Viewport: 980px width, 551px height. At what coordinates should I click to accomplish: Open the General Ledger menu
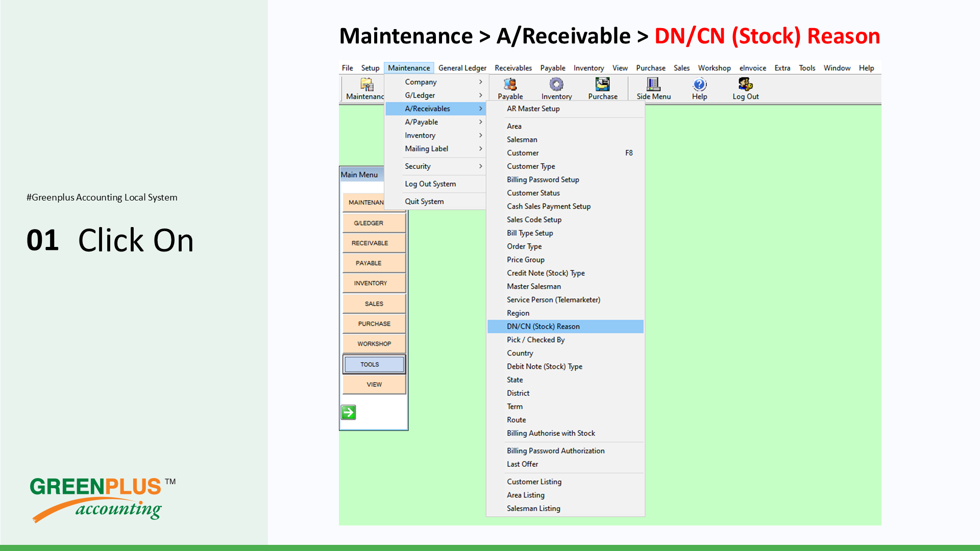point(462,68)
